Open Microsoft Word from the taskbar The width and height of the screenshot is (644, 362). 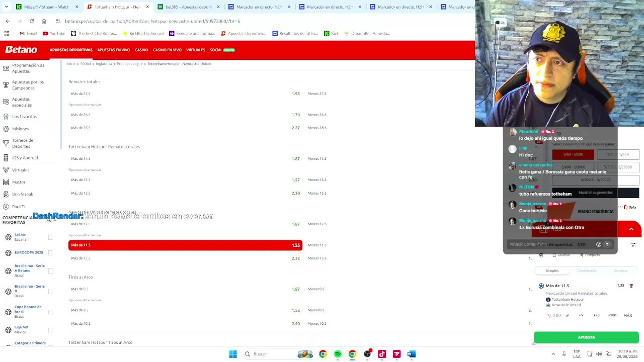click(412, 354)
